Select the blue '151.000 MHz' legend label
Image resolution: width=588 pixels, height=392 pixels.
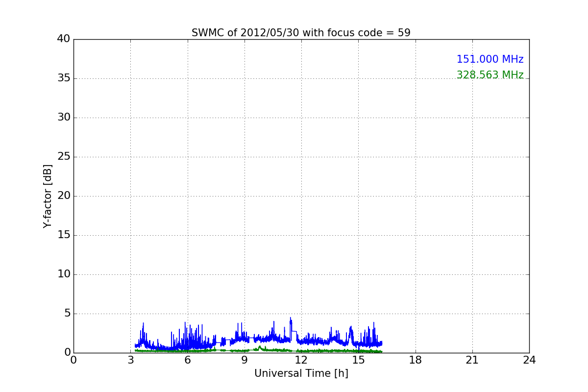click(490, 59)
